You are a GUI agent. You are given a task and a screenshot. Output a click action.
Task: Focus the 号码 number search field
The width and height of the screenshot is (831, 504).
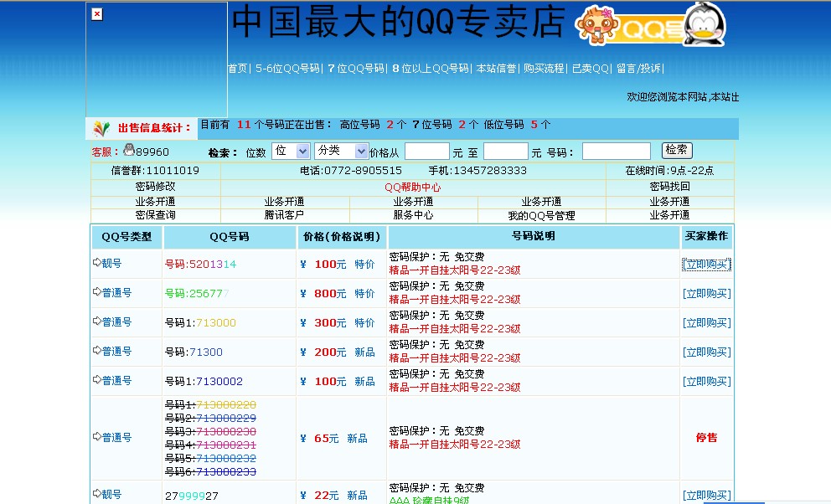tap(617, 152)
